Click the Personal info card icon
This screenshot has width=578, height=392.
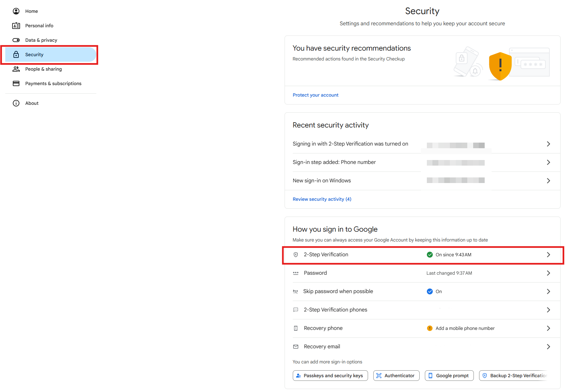(16, 26)
